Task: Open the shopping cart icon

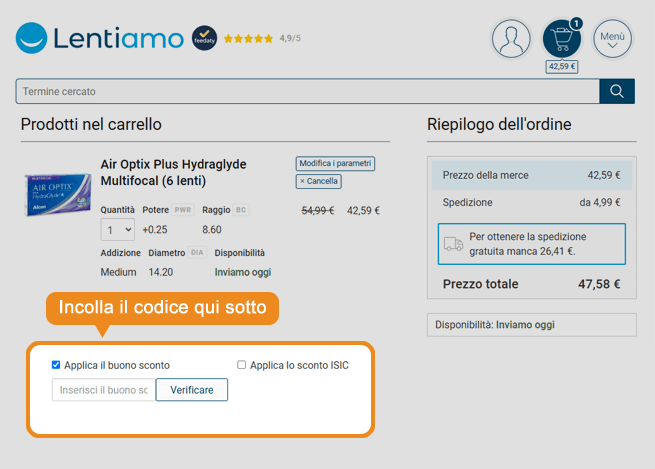Action: 562,39
